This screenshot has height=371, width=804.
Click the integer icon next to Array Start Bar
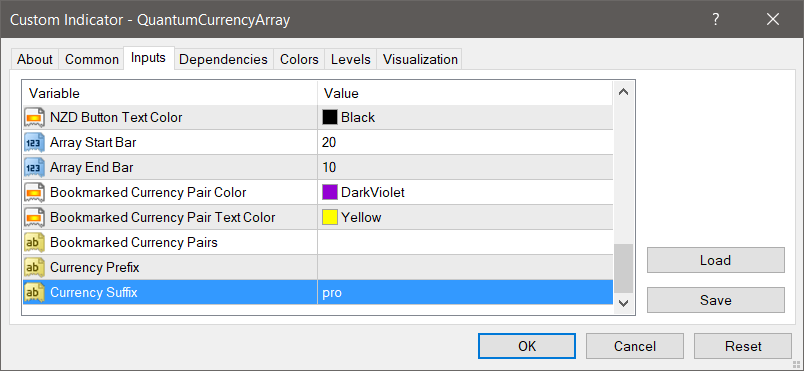point(34,142)
